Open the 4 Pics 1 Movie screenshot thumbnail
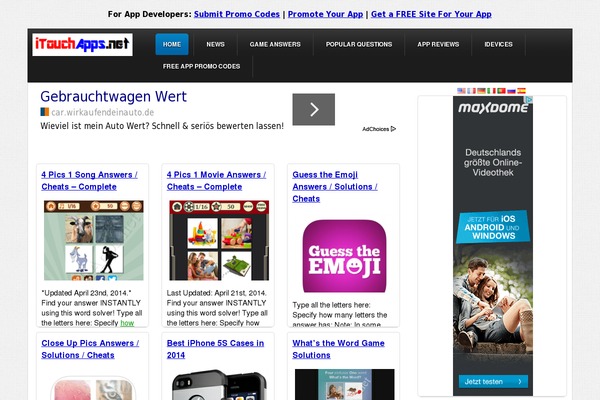This screenshot has width=600, height=400. tap(219, 240)
